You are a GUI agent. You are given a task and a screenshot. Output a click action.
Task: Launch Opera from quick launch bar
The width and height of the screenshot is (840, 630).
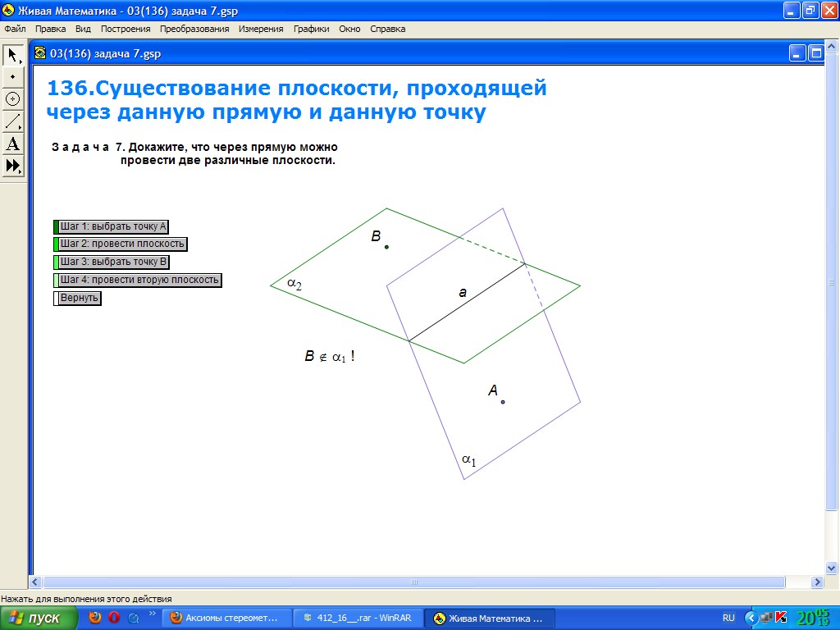114,618
